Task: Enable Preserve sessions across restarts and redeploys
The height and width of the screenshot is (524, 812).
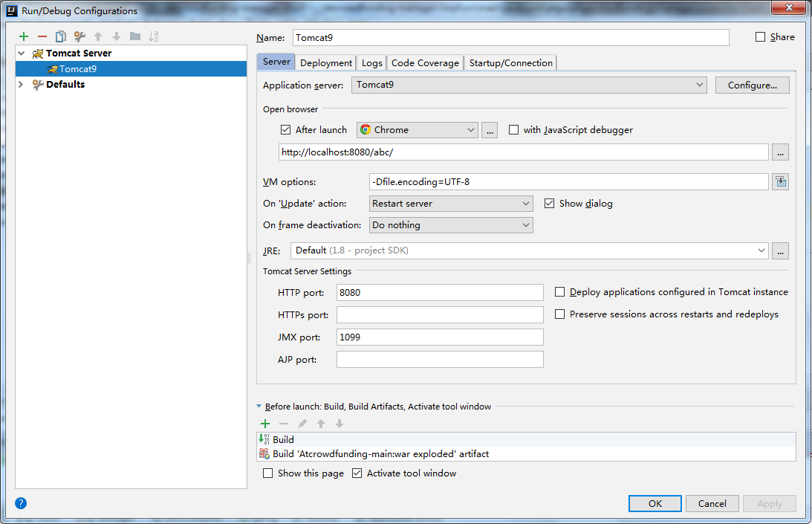Action: coord(560,314)
